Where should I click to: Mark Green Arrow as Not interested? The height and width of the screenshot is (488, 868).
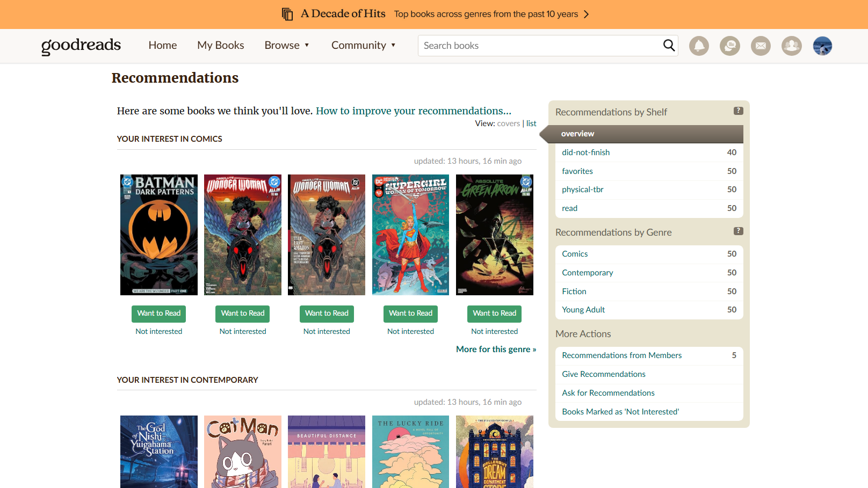click(495, 331)
